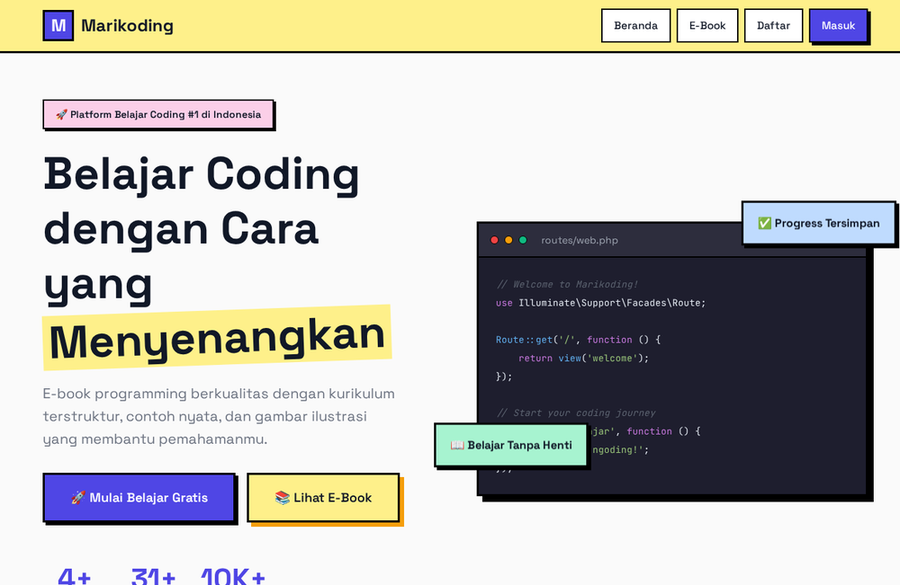The height and width of the screenshot is (585, 900).
Task: Click the 'use Illuminate\Support\Facades\Route;' line
Action: point(600,303)
